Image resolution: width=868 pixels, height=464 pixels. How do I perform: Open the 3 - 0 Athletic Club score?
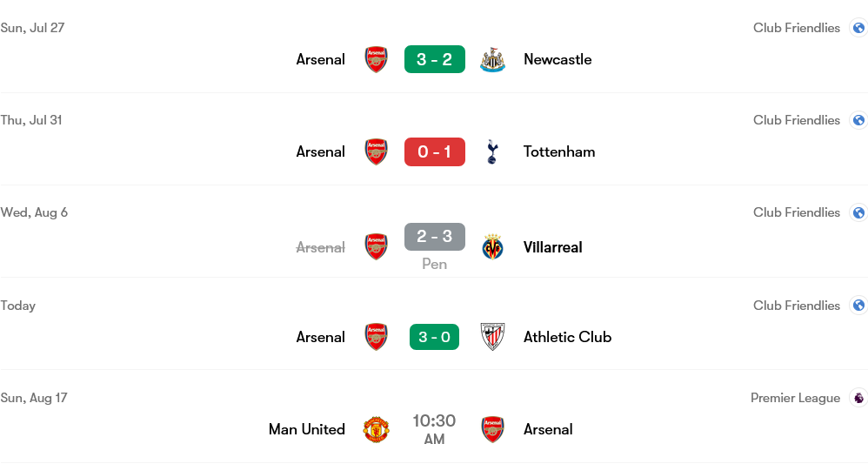[x=435, y=337]
